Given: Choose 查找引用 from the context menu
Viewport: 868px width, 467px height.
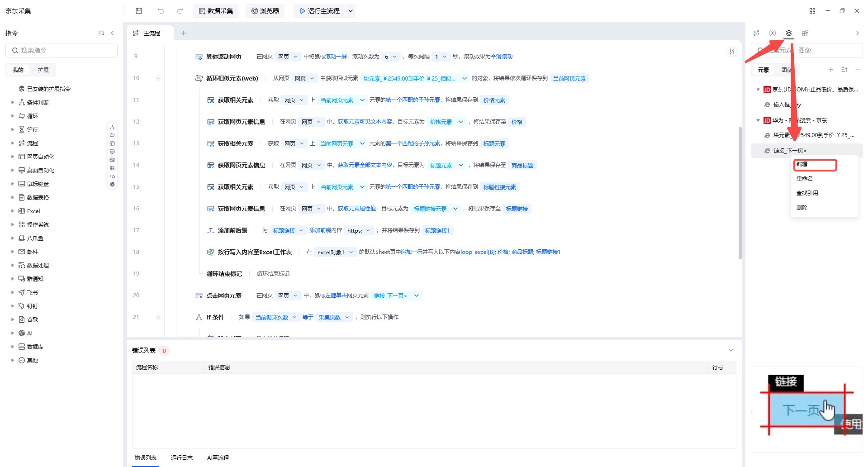Looking at the screenshot, I should [824, 193].
